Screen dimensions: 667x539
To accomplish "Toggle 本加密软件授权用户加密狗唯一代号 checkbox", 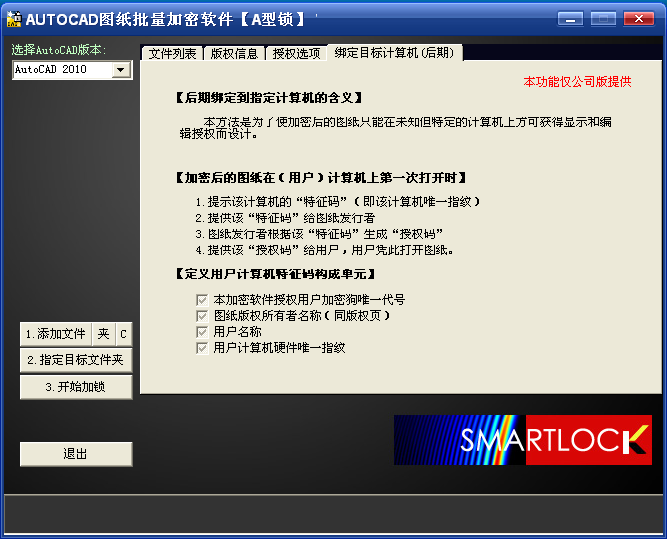I will (x=202, y=300).
